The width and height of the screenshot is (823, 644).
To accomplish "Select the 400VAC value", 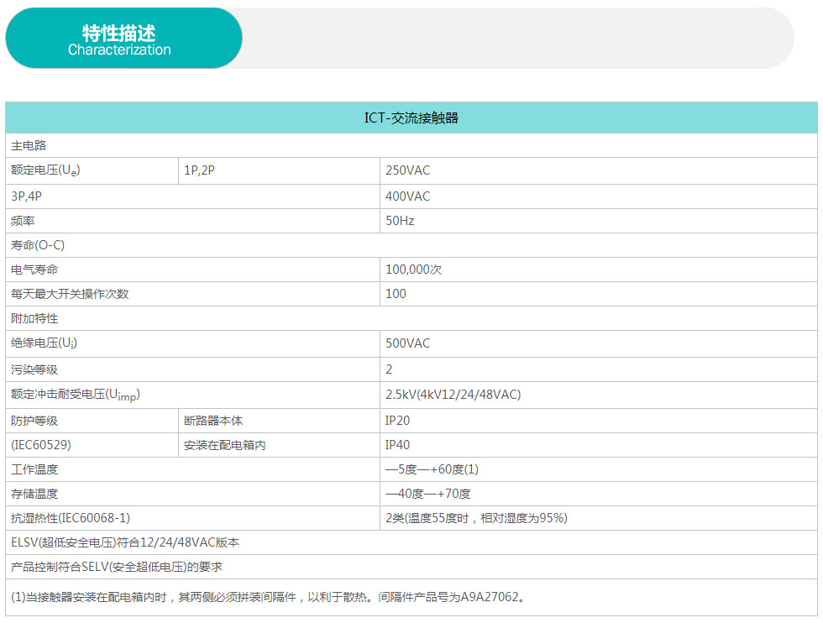I will pos(408,196).
